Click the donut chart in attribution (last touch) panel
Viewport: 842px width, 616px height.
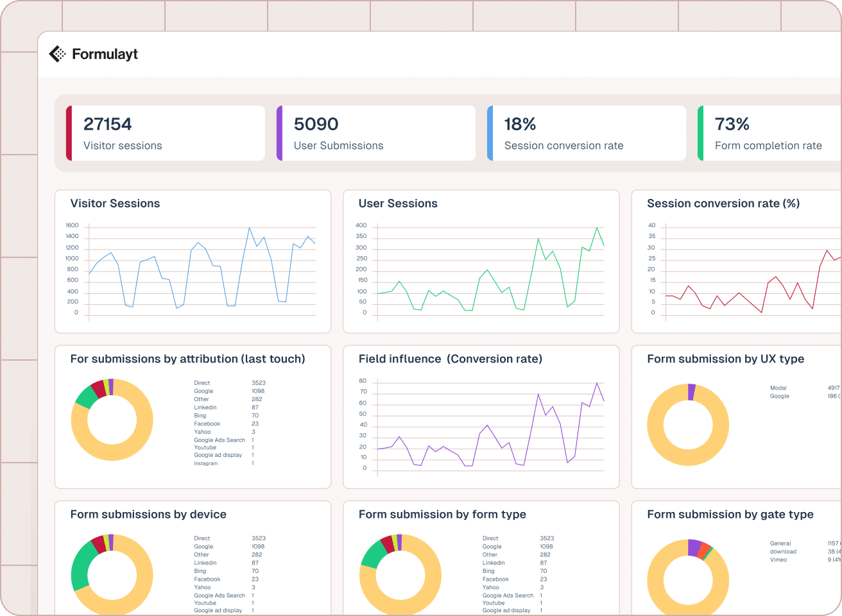coord(112,420)
